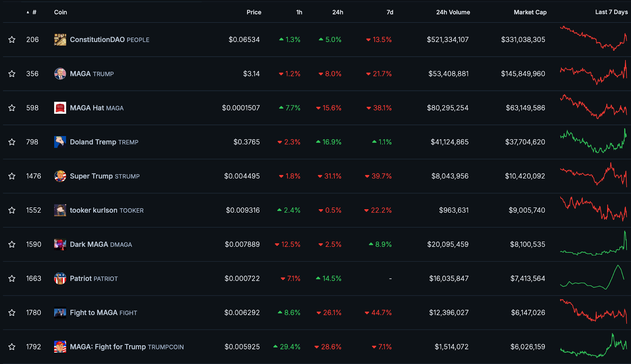631x364 pixels.
Task: Sort table by Market Cap column
Action: point(530,12)
